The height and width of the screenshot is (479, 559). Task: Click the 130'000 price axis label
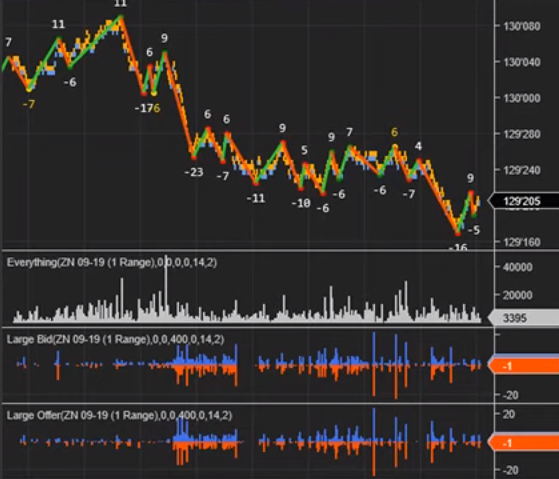tap(522, 98)
